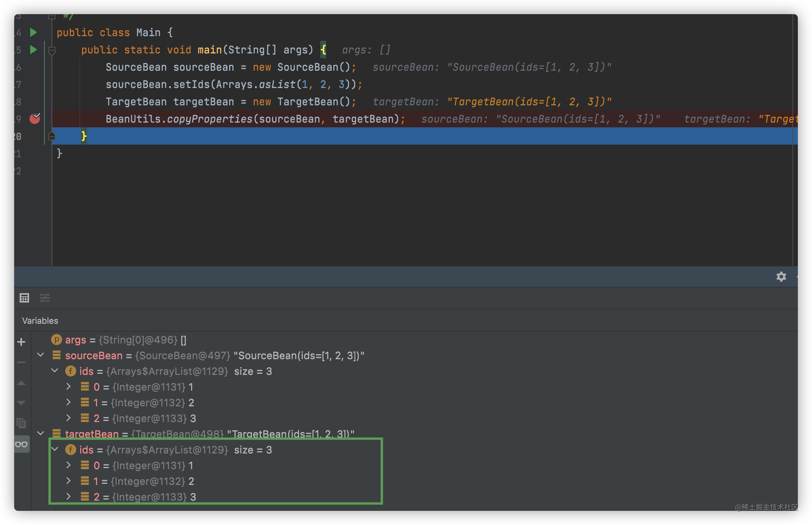Open debugger settings gear icon
The height and width of the screenshot is (525, 812).
pyautogui.click(x=781, y=277)
